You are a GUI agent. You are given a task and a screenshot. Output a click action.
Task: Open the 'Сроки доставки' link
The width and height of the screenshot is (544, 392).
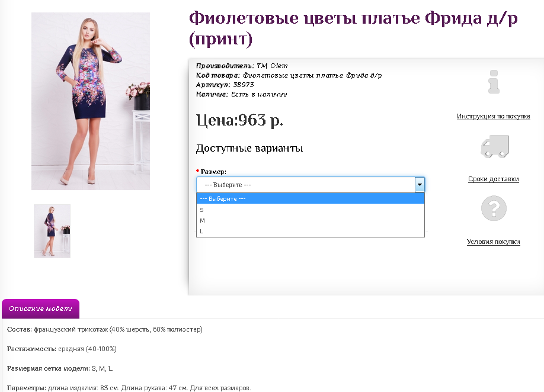point(494,179)
